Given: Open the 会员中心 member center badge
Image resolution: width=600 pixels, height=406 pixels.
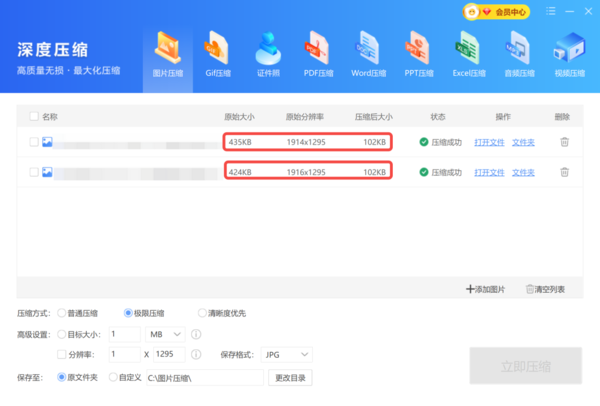Looking at the screenshot, I should click(x=496, y=12).
